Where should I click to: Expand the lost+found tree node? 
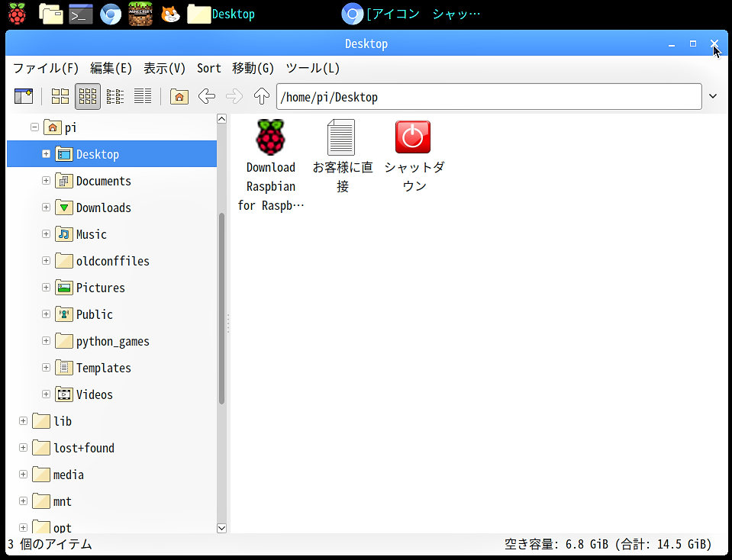coord(23,448)
